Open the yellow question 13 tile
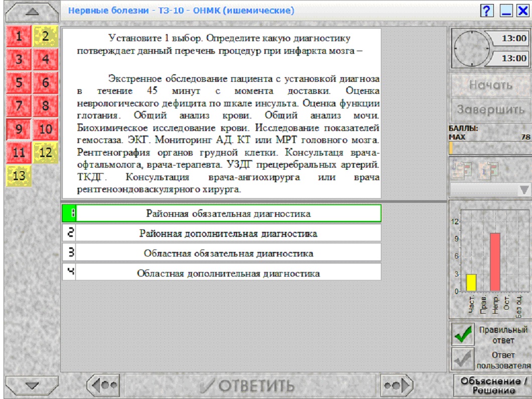This screenshot has height=399, width=532. pyautogui.click(x=19, y=176)
